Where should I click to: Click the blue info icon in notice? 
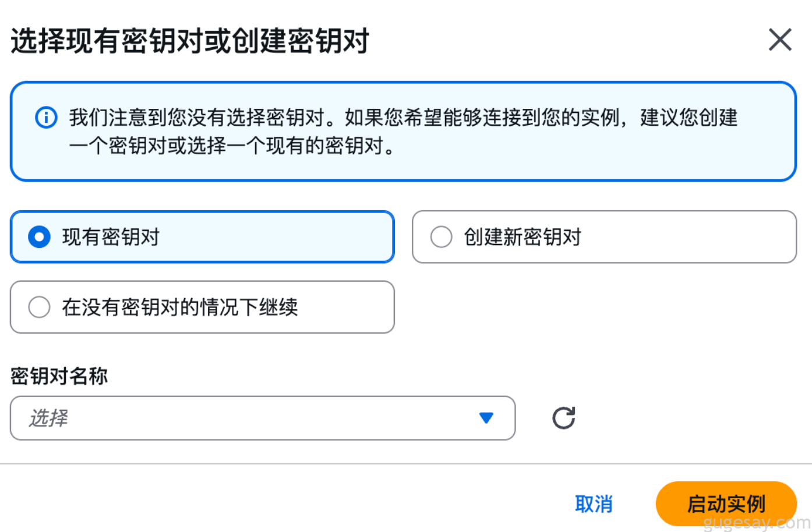[47, 118]
